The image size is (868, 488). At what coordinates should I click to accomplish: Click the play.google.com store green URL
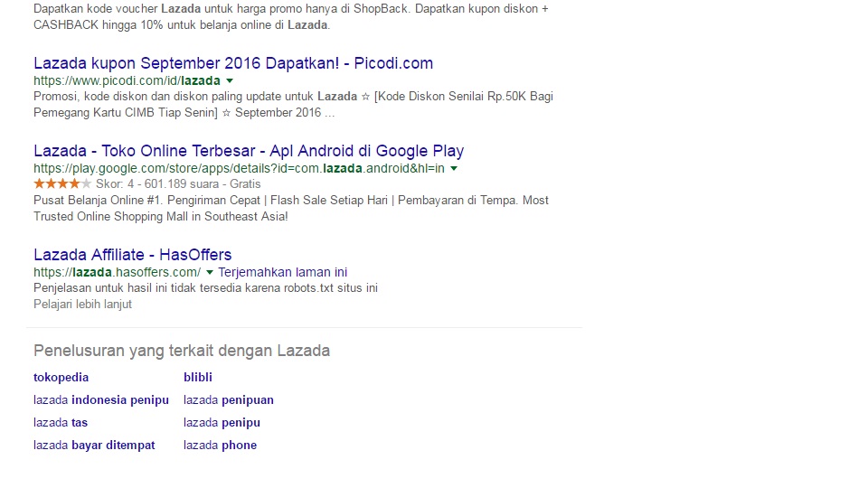tap(239, 168)
